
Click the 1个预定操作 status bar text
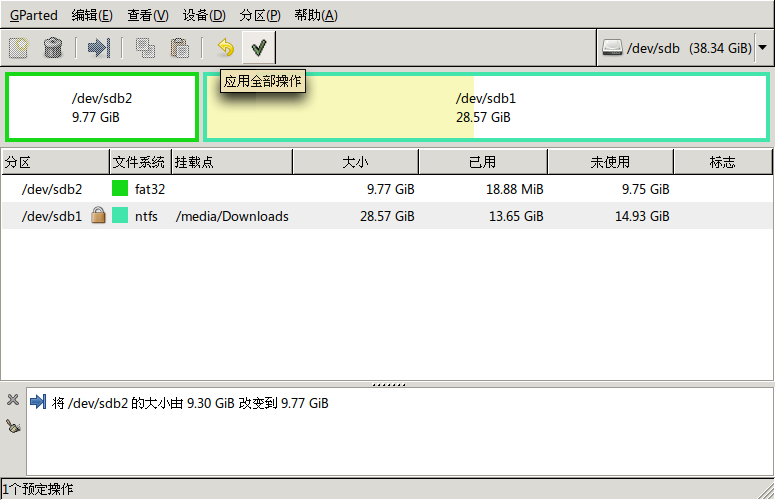[x=38, y=489]
